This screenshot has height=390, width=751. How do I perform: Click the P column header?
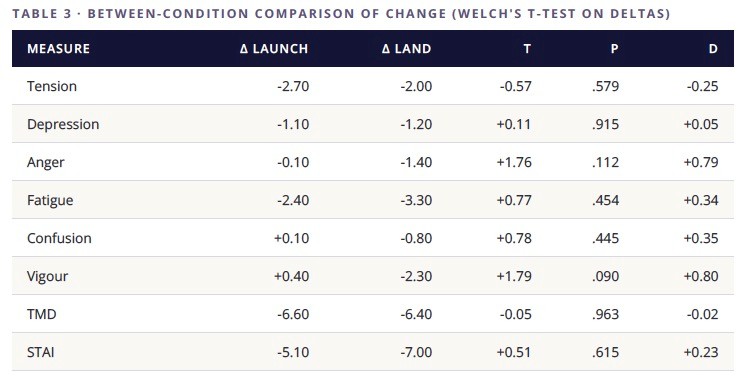pos(614,49)
